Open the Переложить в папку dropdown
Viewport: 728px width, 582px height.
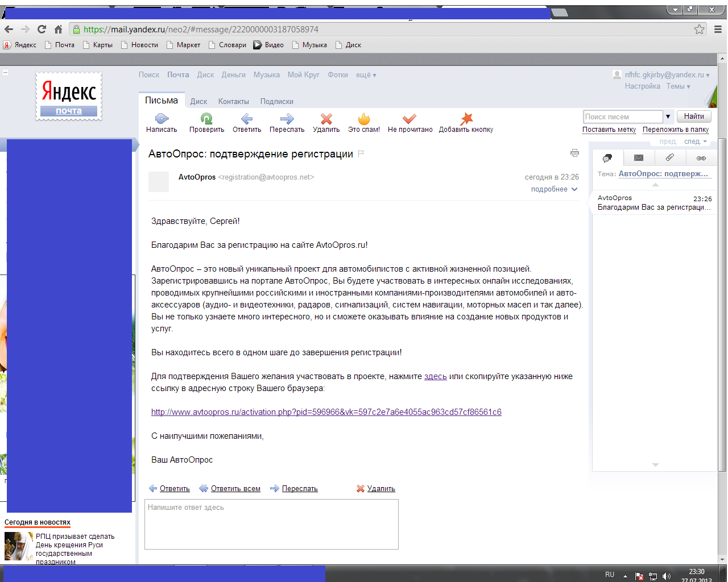[x=676, y=130]
